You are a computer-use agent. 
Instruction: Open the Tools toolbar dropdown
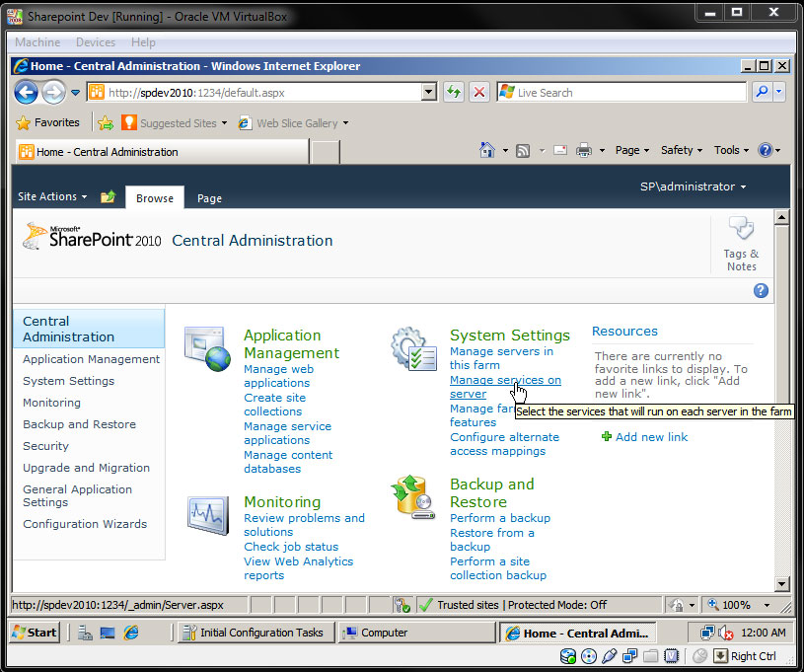tap(731, 150)
